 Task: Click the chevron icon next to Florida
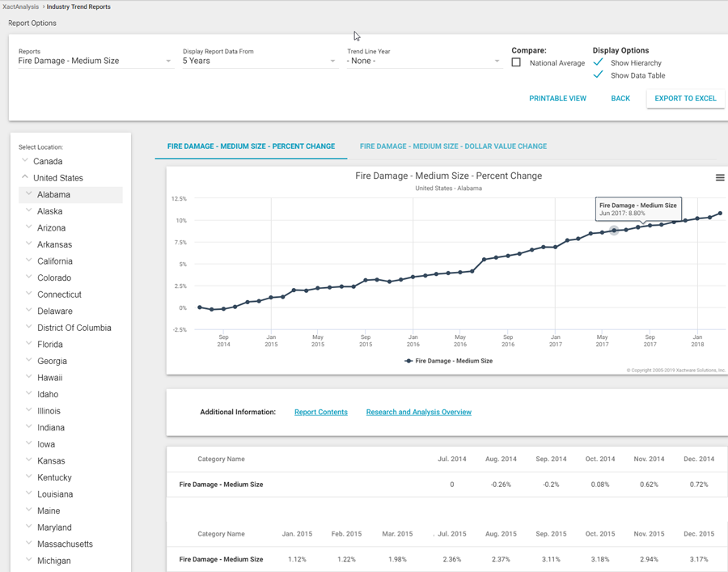29,344
